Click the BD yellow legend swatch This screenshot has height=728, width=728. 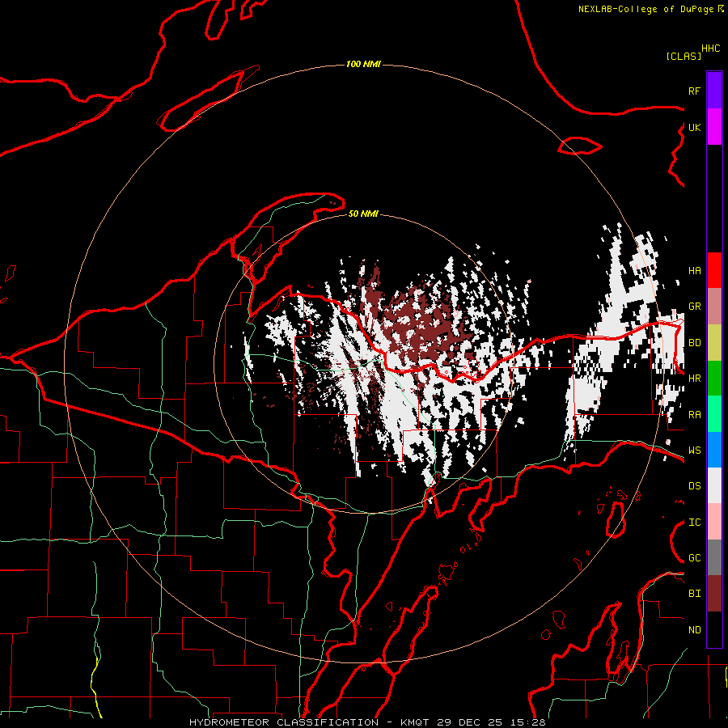(714, 343)
